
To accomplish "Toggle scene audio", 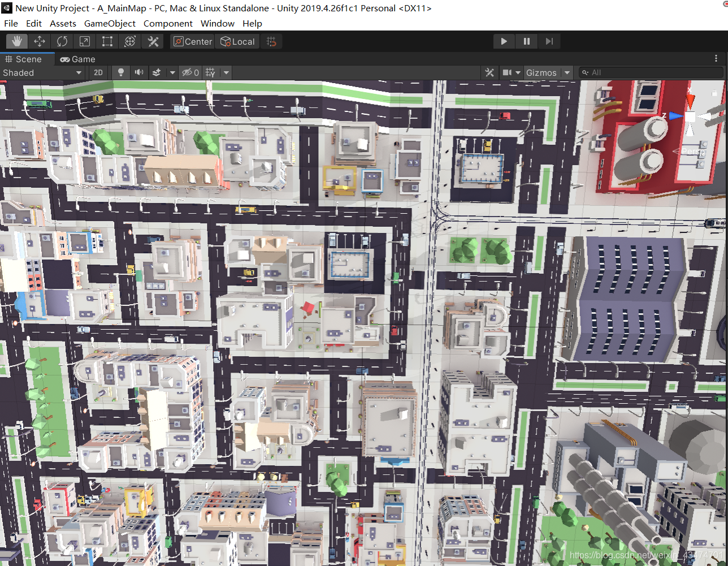I will click(138, 72).
